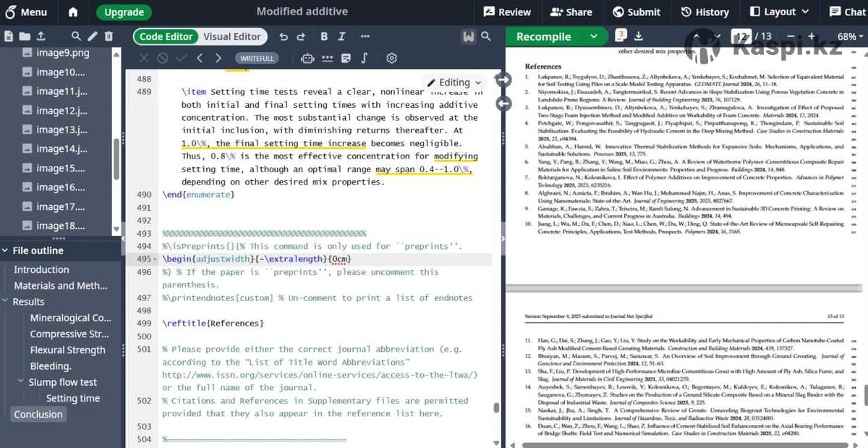Screen dimensions: 868x448
Task: Open the Recompile options dropdown arrow
Action: point(594,36)
